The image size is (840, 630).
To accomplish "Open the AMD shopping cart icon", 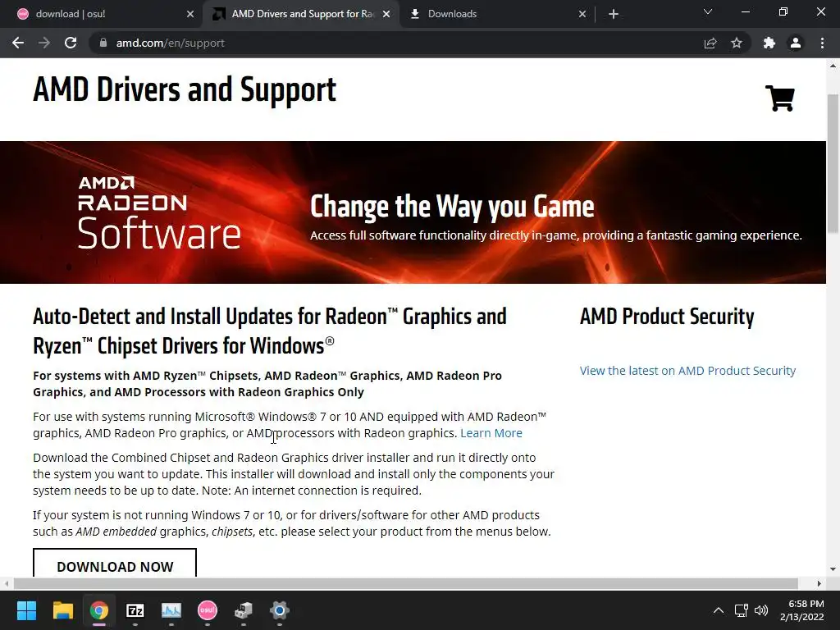I will click(x=779, y=98).
